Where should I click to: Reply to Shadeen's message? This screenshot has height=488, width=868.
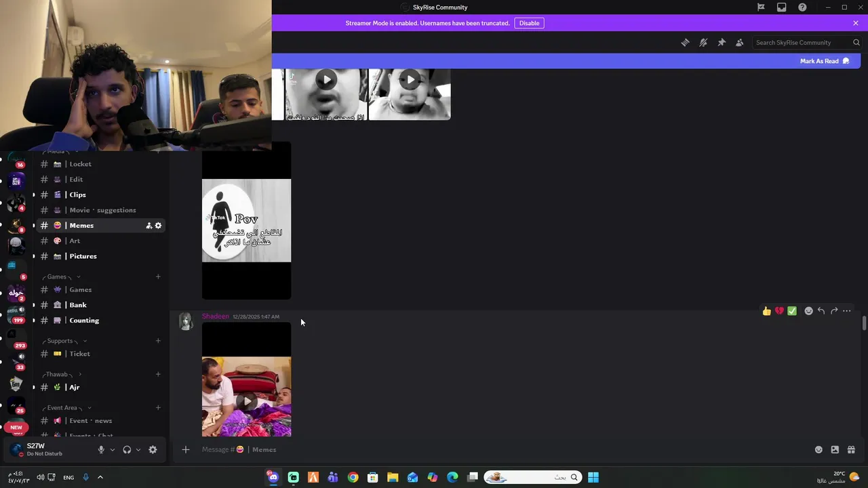(821, 311)
